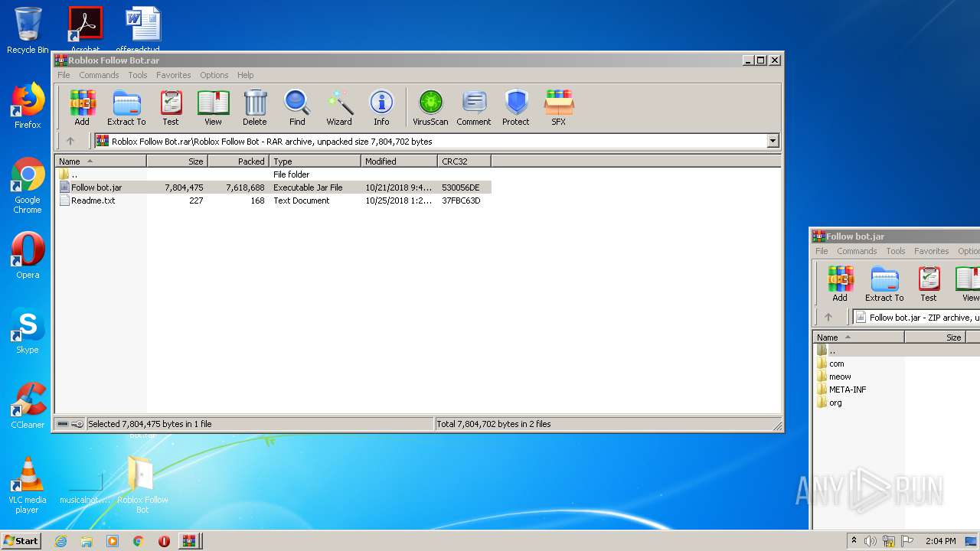Screen dimensions: 980x551
Task: Click Extract To in Follow bot.jar window
Action: point(884,283)
